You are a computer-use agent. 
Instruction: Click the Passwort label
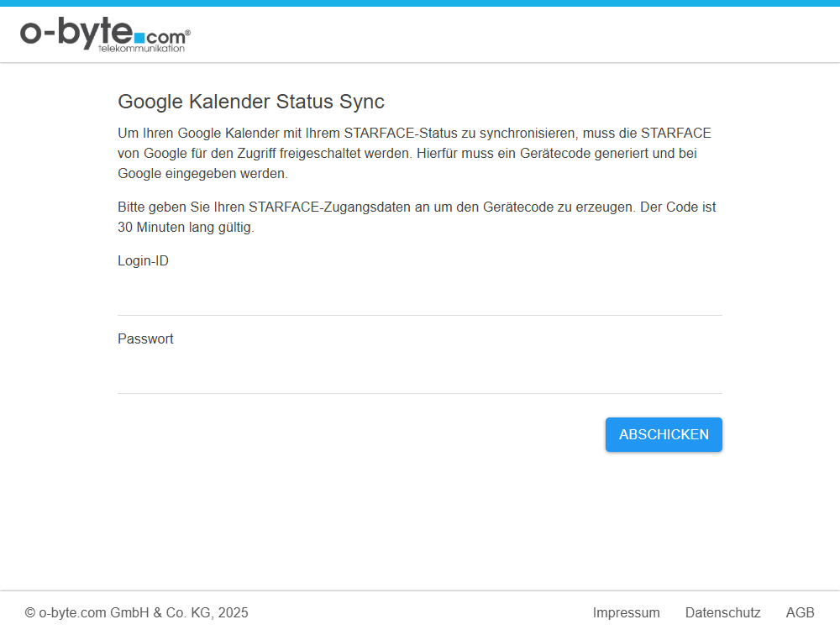[x=145, y=339]
